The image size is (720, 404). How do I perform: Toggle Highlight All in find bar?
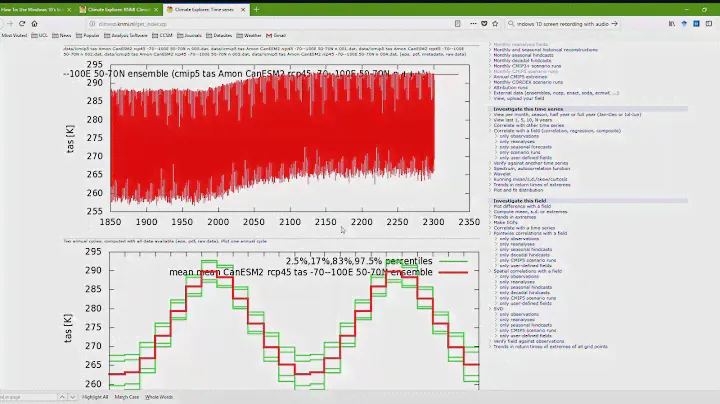click(x=94, y=397)
